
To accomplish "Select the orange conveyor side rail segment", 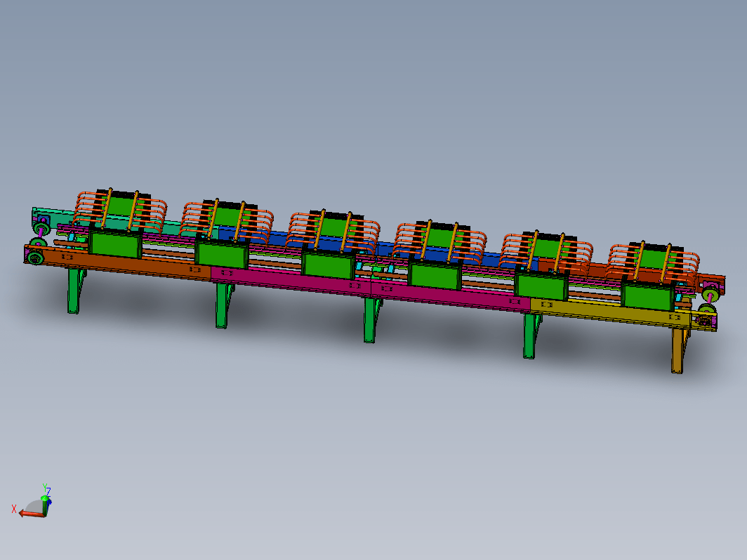I will 119,265.
